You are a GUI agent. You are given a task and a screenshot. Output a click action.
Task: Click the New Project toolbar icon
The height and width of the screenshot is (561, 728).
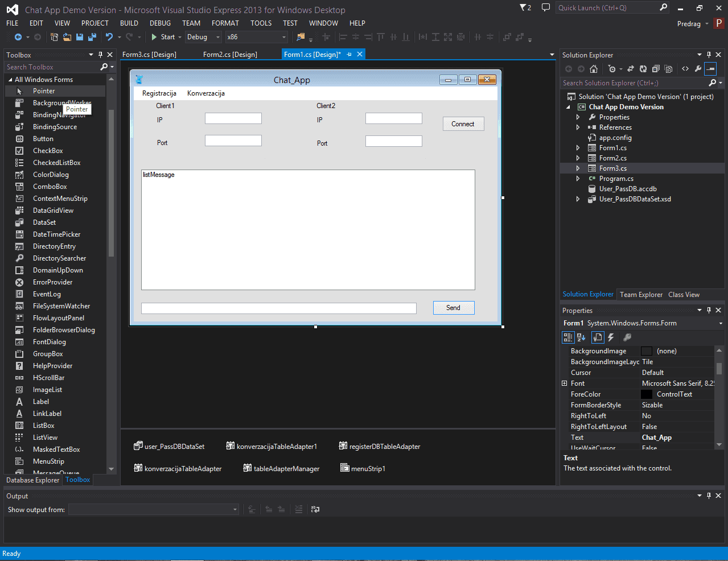[x=55, y=37]
